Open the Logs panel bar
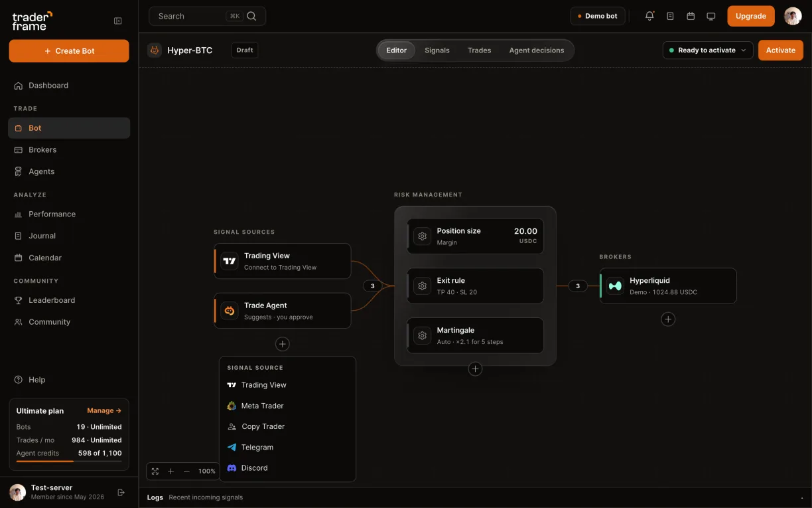The width and height of the screenshot is (812, 508). (475, 497)
